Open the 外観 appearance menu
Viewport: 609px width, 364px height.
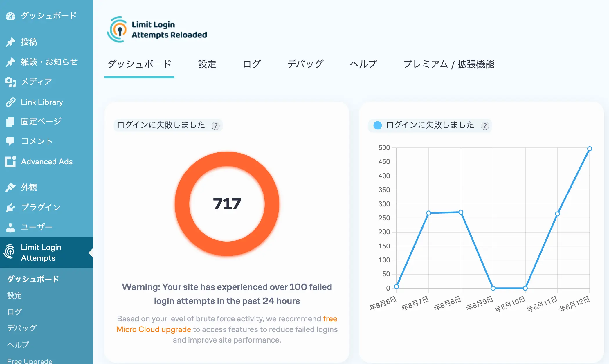click(x=29, y=188)
